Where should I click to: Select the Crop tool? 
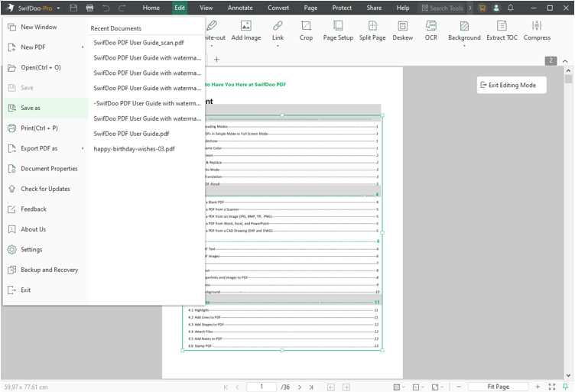click(x=306, y=31)
